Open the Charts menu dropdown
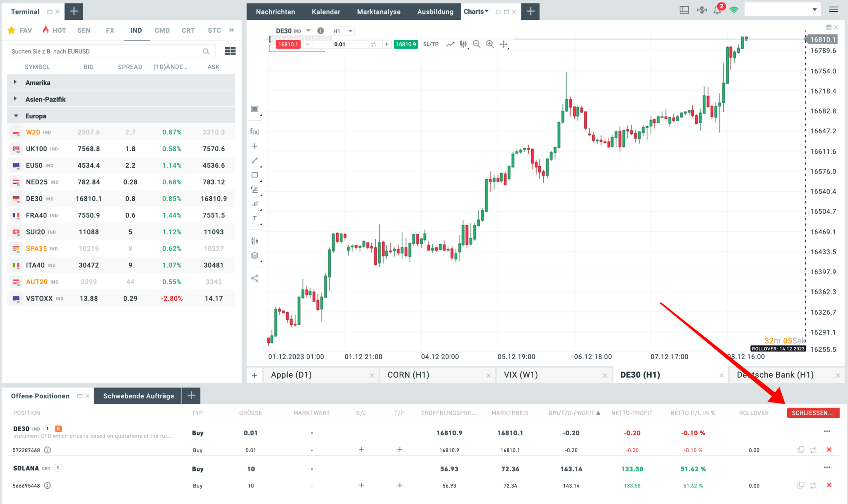The image size is (848, 504). pos(476,11)
